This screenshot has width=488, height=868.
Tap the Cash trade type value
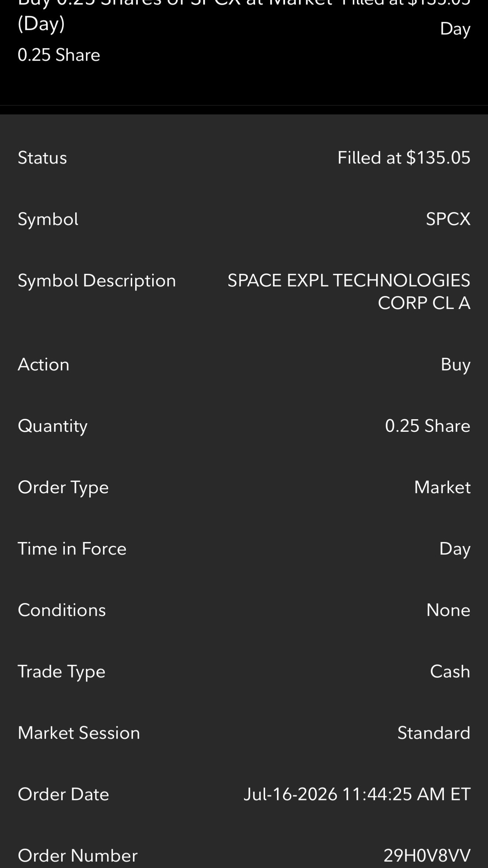point(450,672)
